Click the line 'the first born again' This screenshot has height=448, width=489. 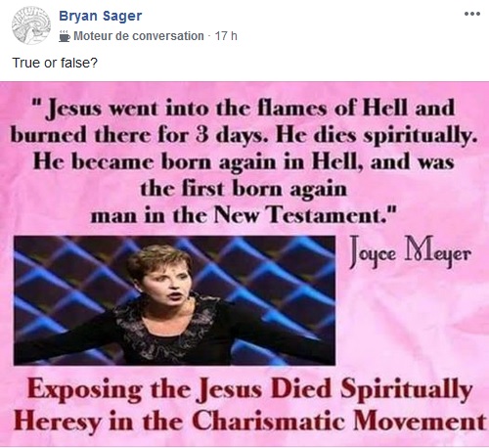pyautogui.click(x=244, y=189)
